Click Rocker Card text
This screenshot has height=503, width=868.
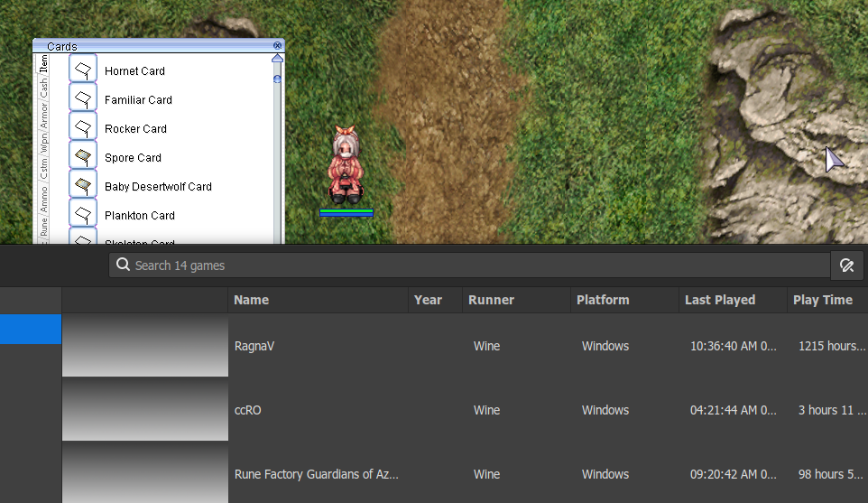pyautogui.click(x=135, y=128)
